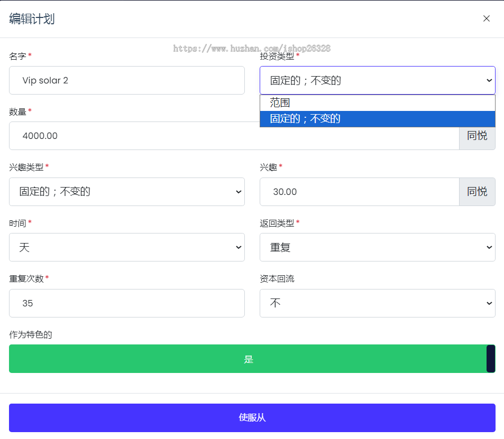Open the 时间 dropdown showing 天
The height and width of the screenshot is (439, 504).
point(126,247)
